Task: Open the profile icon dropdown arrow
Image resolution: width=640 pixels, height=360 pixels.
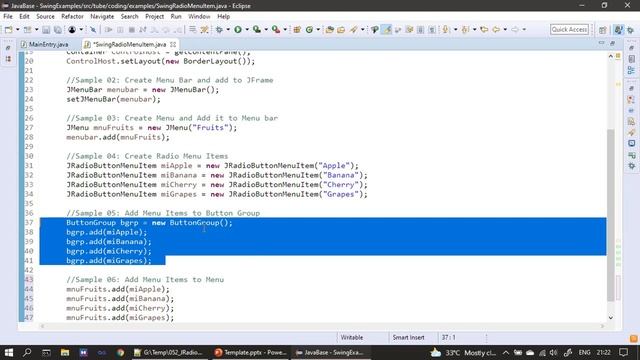Action: [81, 30]
